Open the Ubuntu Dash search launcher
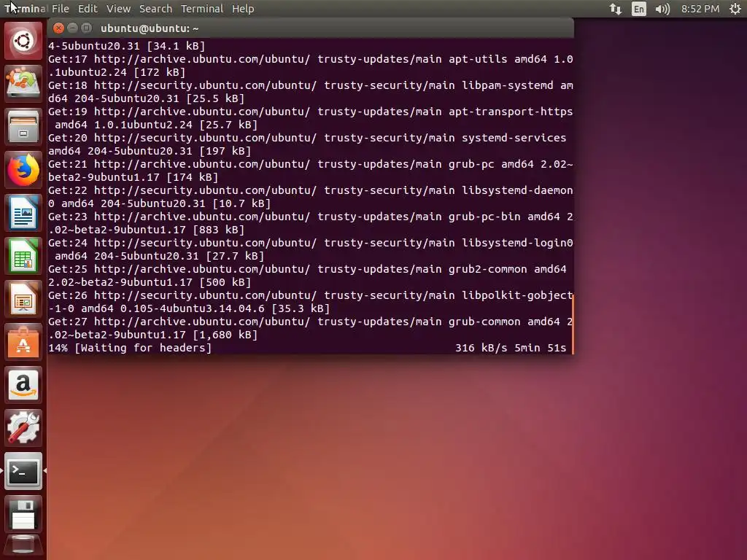Viewport: 747px width, 560px height. pyautogui.click(x=23, y=41)
